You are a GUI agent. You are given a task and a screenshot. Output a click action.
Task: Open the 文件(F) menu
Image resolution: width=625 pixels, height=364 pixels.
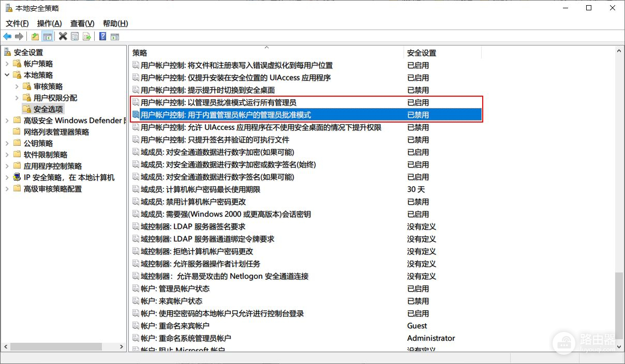coord(17,23)
